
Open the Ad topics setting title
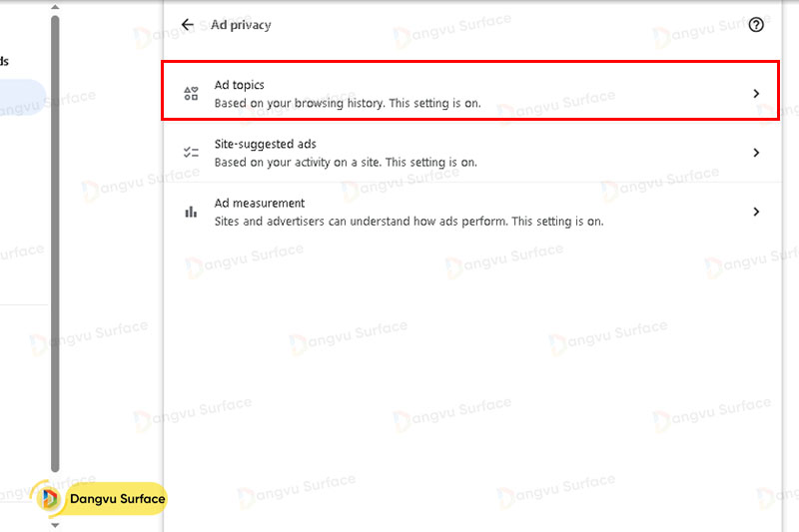pos(240,86)
